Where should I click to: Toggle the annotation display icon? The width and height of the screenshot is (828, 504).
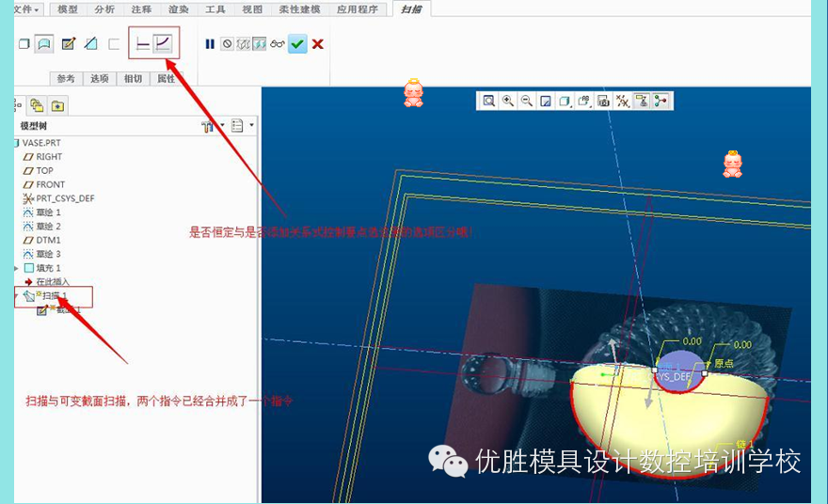pyautogui.click(x=642, y=101)
